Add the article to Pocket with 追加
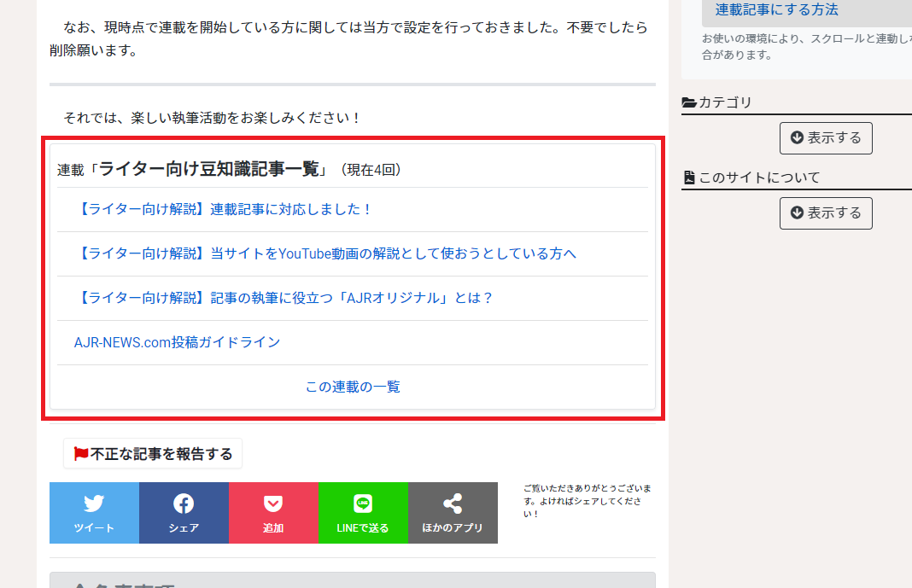The image size is (912, 588). click(x=273, y=513)
